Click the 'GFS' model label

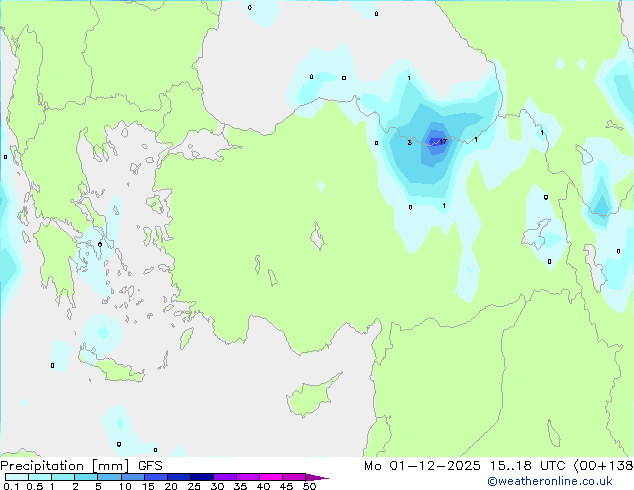(x=150, y=466)
